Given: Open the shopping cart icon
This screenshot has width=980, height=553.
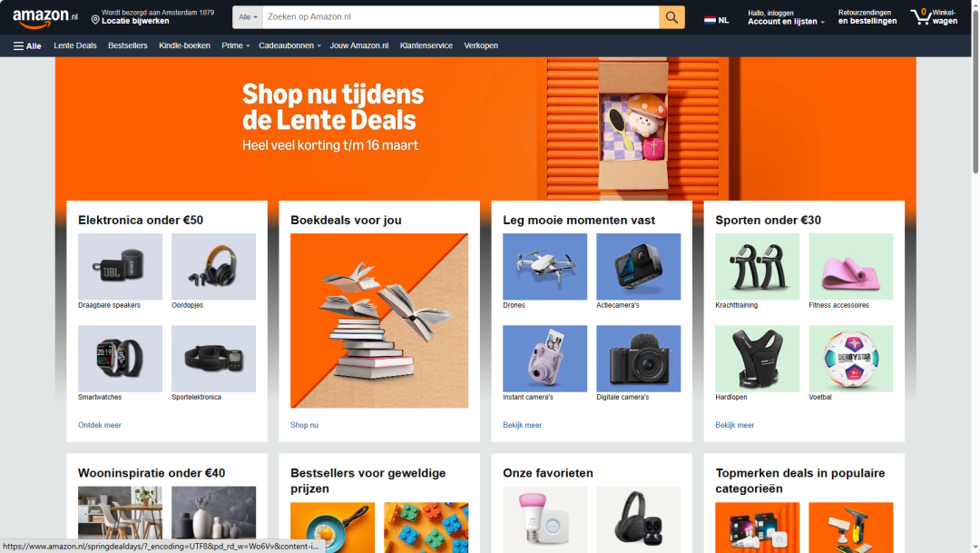Looking at the screenshot, I should [x=934, y=17].
